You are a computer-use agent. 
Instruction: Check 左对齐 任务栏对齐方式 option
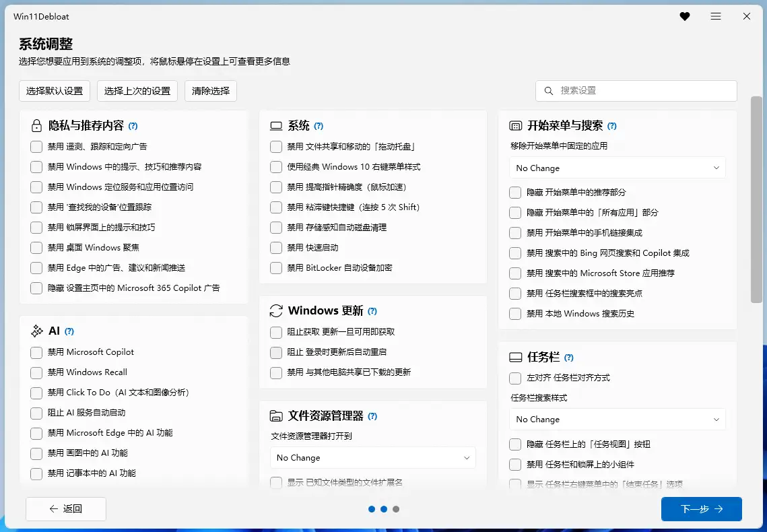[515, 378]
